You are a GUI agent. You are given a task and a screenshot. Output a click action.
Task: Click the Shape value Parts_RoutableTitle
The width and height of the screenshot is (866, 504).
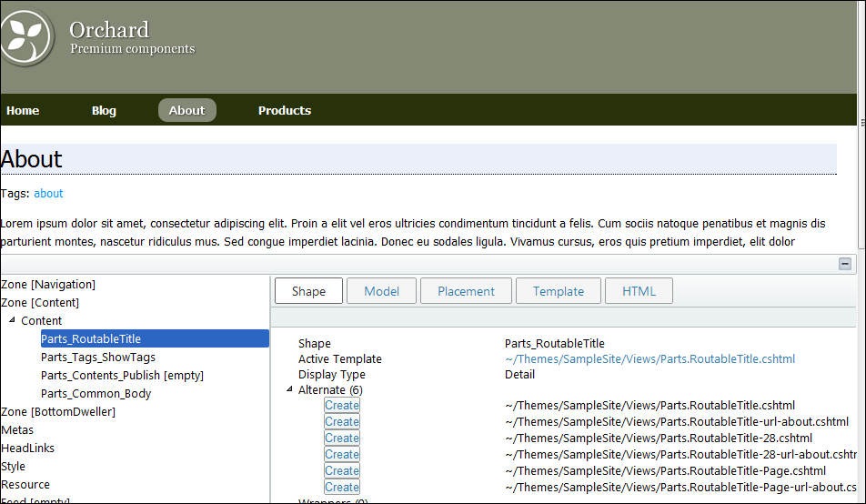[x=555, y=344]
